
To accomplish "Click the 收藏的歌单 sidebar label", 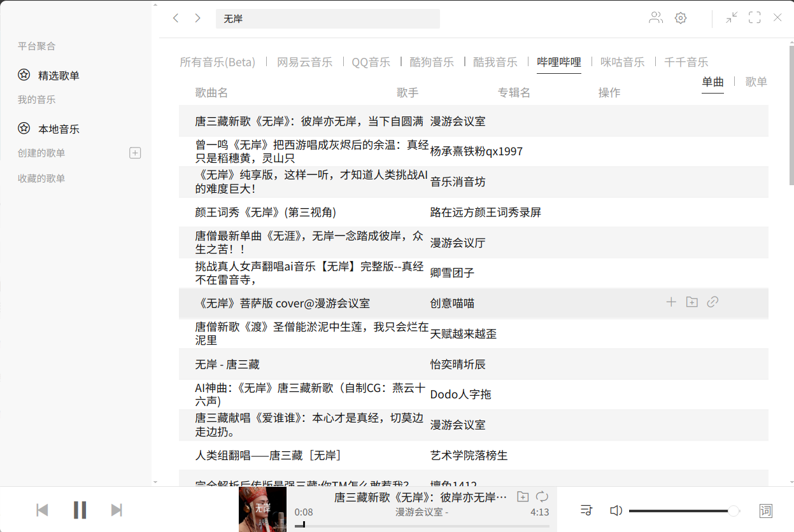I will pos(41,178).
